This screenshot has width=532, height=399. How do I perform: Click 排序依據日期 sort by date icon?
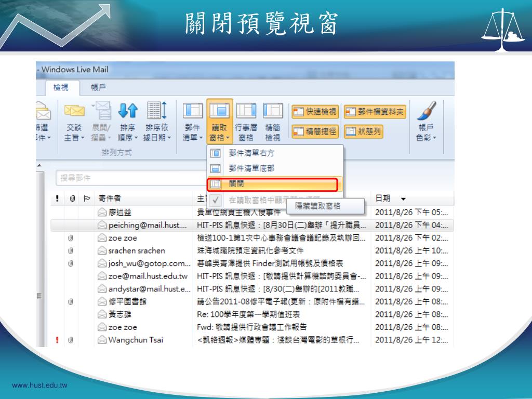[x=157, y=111]
